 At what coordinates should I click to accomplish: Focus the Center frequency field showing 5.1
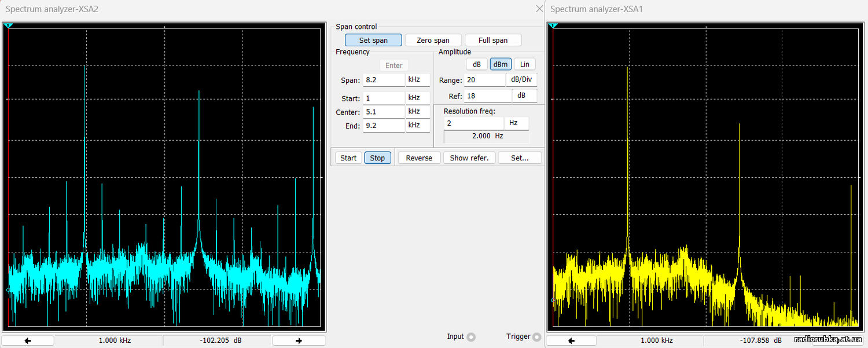pyautogui.click(x=384, y=112)
